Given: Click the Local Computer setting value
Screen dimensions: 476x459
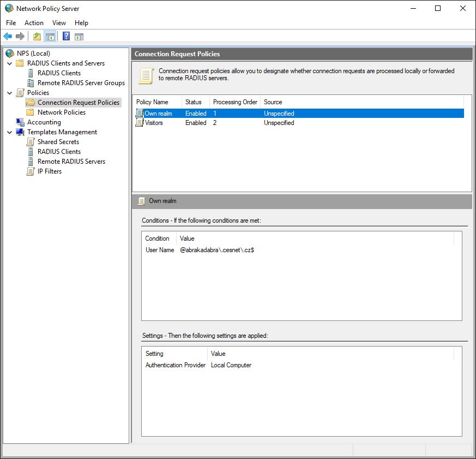Looking at the screenshot, I should coord(231,365).
